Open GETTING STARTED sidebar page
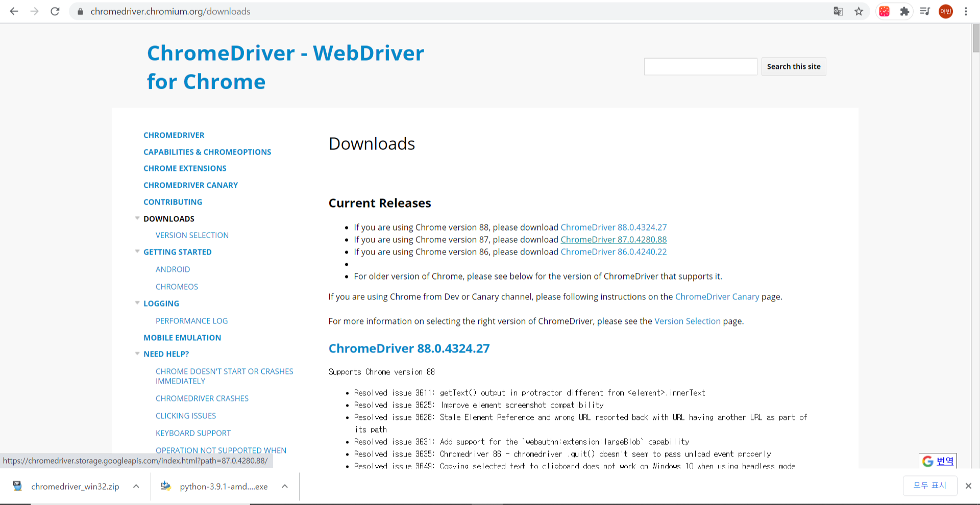Image resolution: width=980 pixels, height=505 pixels. [177, 252]
